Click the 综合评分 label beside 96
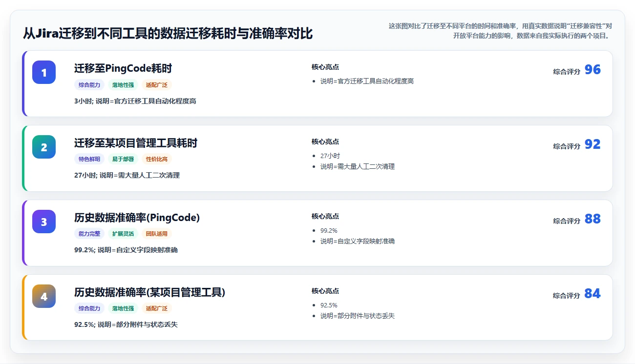The height and width of the screenshot is (364, 635). point(567,72)
